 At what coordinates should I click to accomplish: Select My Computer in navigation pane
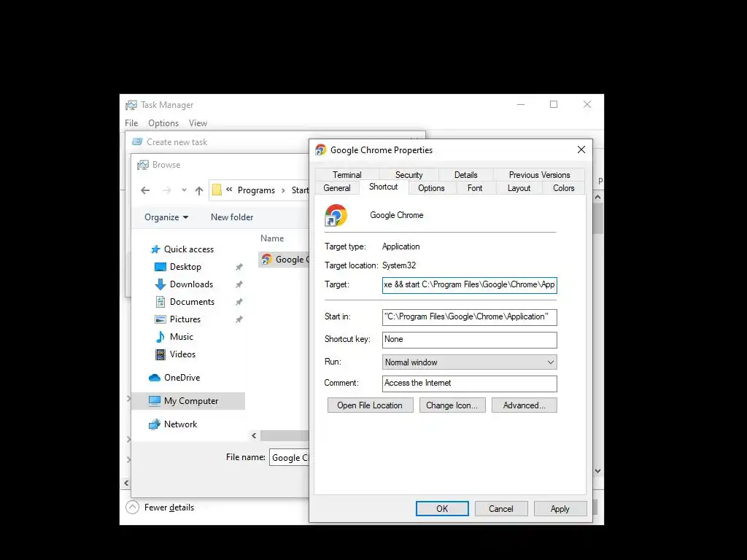coord(187,401)
